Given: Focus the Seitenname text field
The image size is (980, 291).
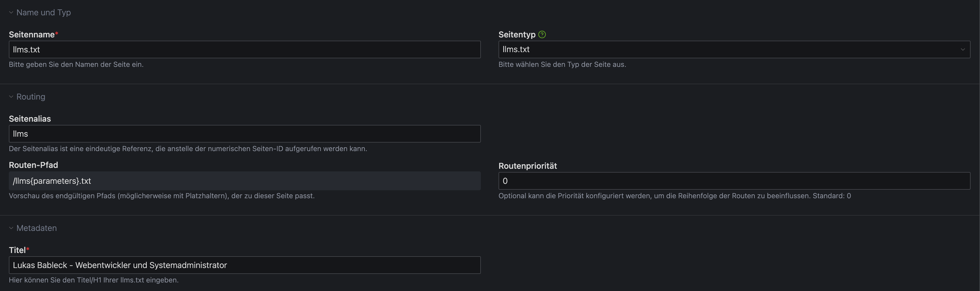Looking at the screenshot, I should tap(244, 49).
